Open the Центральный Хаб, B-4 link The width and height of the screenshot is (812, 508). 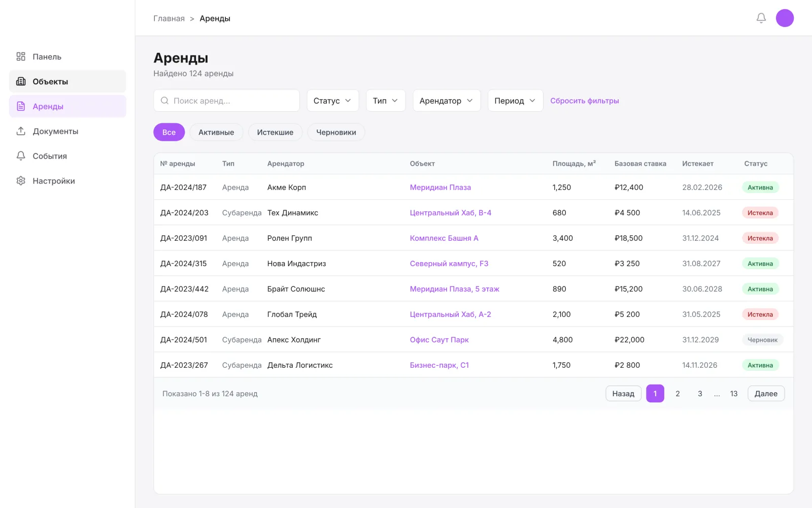pos(450,212)
